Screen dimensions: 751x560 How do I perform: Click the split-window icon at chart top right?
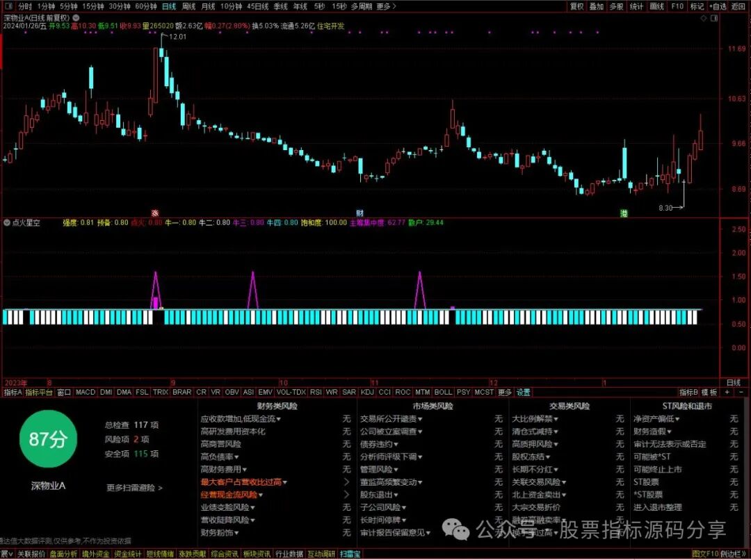point(714,18)
